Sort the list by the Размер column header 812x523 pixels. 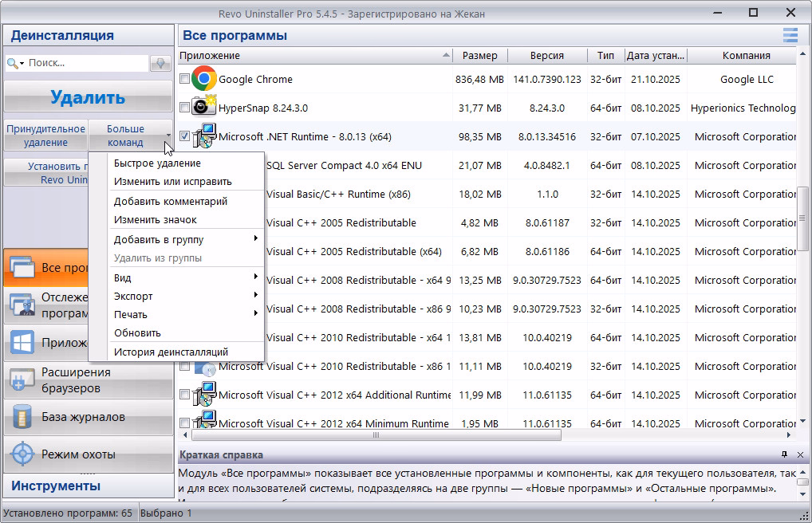(479, 56)
